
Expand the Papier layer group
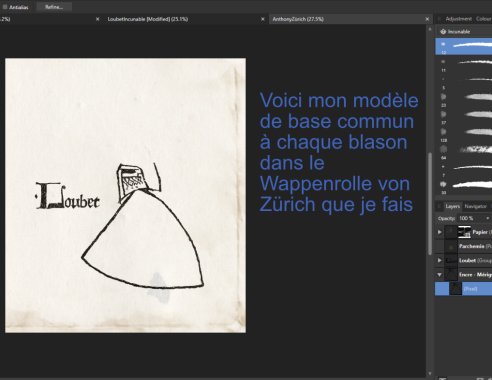click(439, 232)
